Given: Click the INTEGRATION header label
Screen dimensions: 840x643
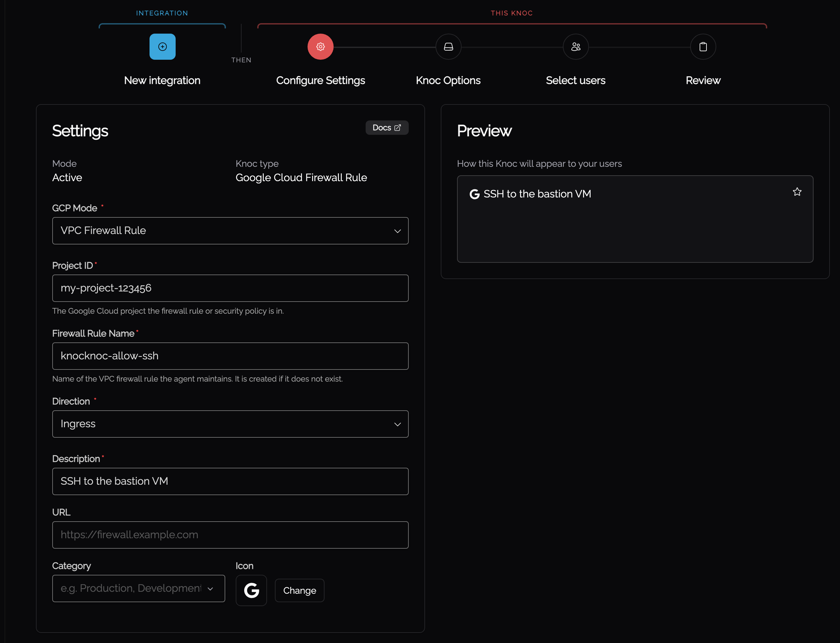Looking at the screenshot, I should 162,13.
